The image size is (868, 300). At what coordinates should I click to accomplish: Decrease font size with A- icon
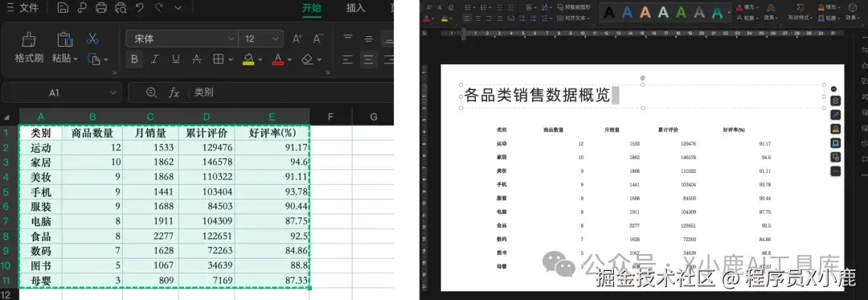(317, 39)
